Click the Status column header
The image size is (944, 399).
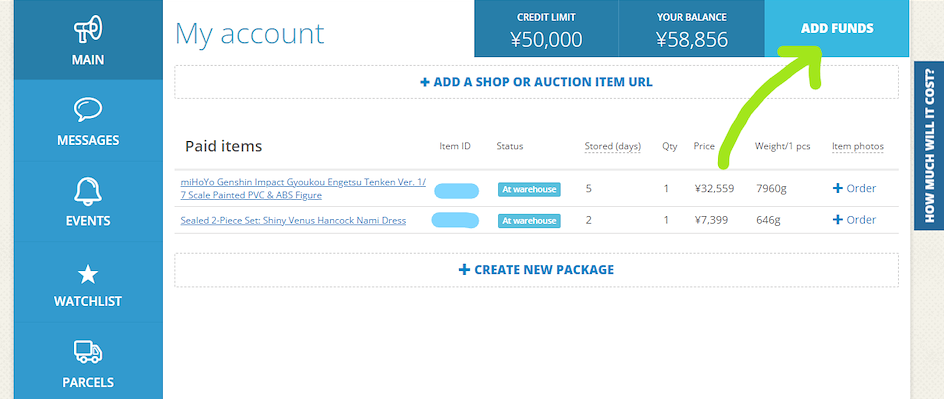pos(510,146)
